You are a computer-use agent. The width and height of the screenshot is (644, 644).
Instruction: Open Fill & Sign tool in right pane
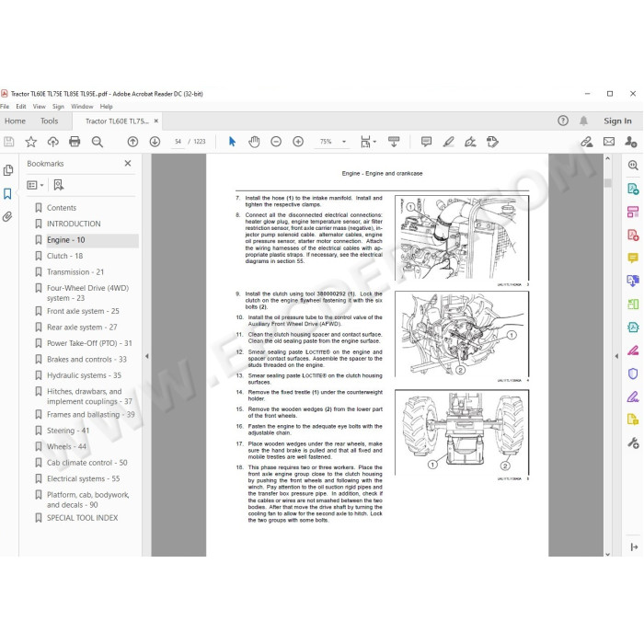633,397
